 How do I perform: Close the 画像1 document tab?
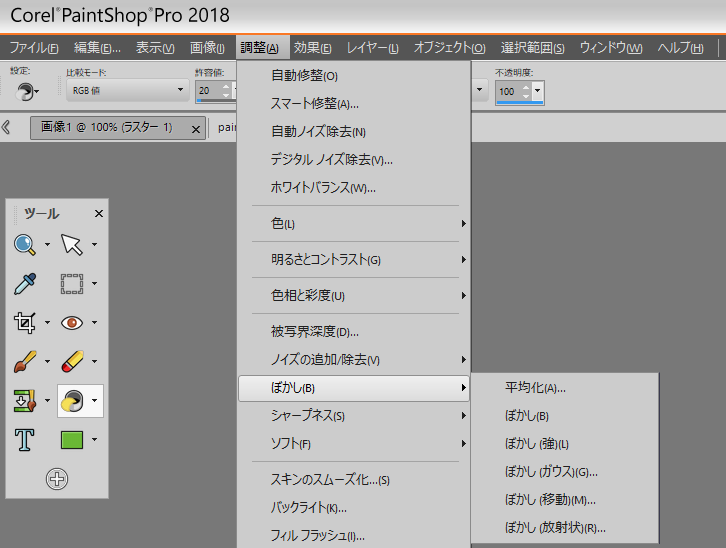(x=196, y=128)
